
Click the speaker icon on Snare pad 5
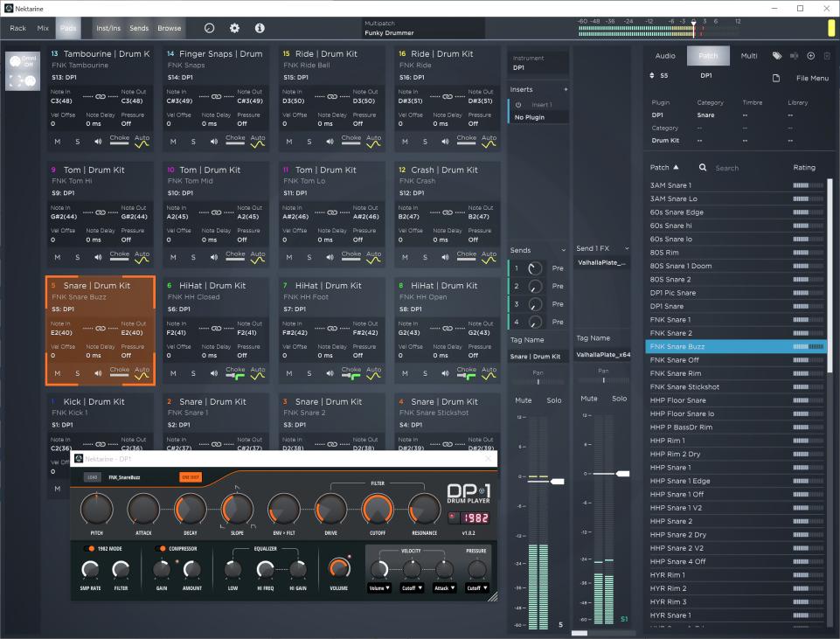point(98,373)
